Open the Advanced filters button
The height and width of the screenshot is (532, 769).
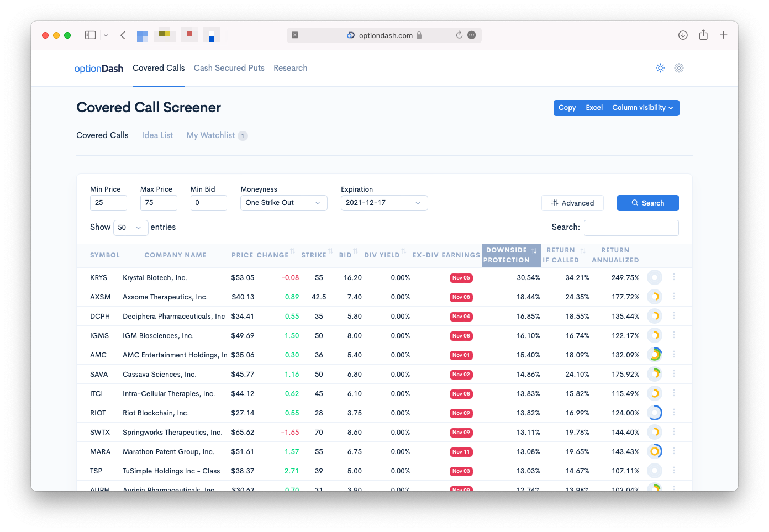click(572, 203)
